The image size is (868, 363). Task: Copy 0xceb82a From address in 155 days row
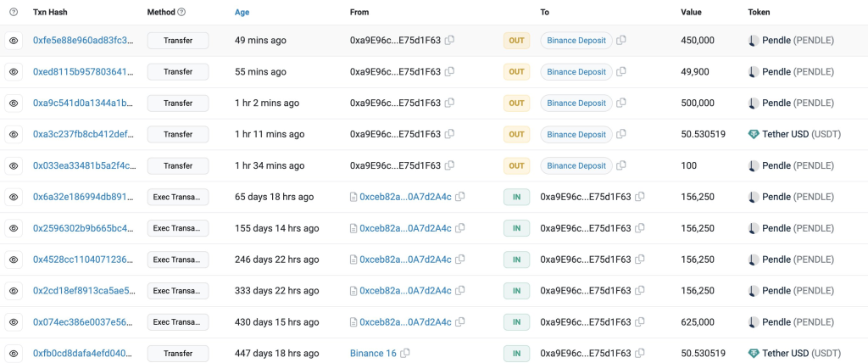460,228
